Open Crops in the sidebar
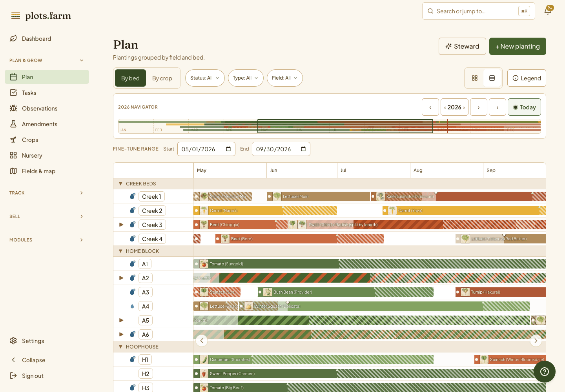Screen dimensions: 565x392 pos(47,140)
